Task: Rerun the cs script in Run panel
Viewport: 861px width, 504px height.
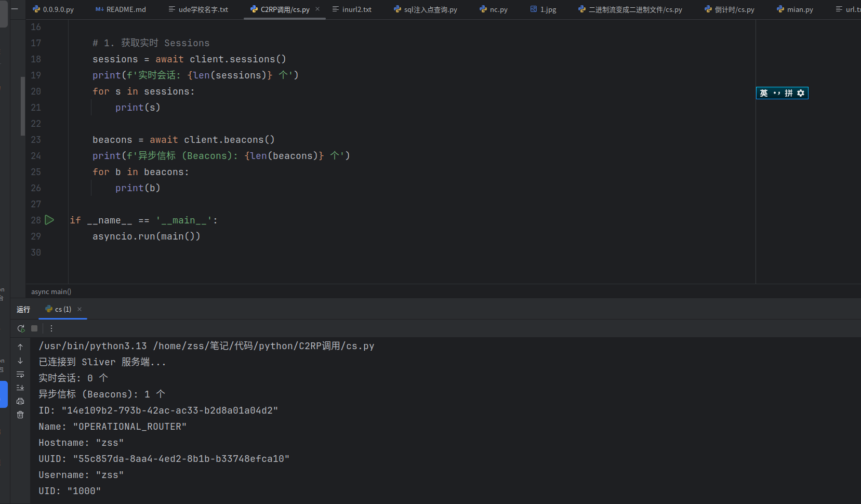Action: click(21, 328)
